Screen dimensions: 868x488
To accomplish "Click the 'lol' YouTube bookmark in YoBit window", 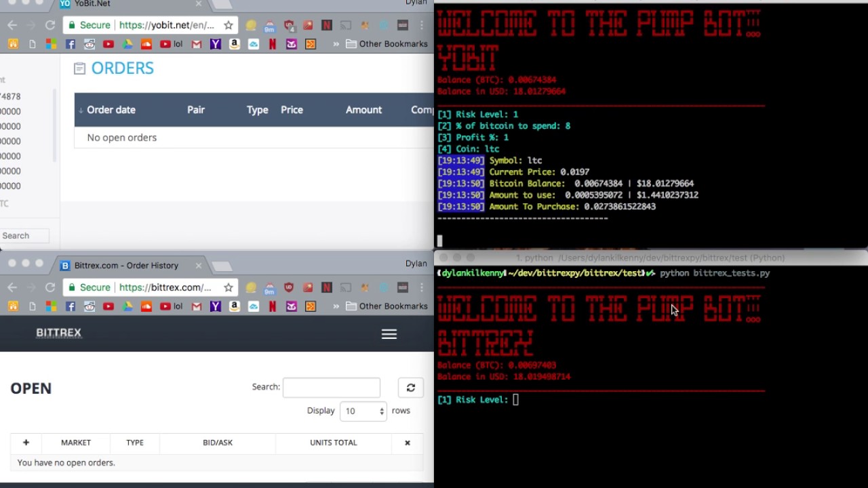I will tap(172, 44).
